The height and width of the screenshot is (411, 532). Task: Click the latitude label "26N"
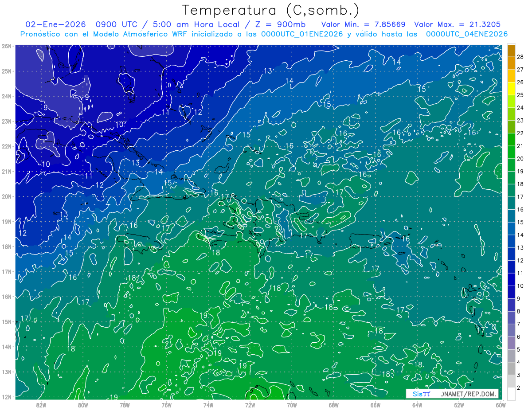coord(7,46)
